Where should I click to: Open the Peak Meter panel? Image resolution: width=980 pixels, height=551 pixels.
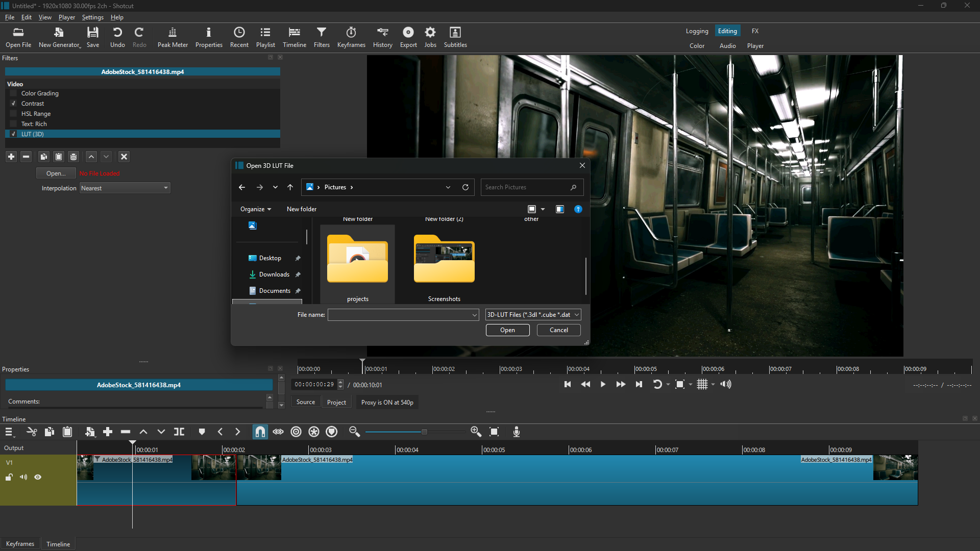point(173,38)
